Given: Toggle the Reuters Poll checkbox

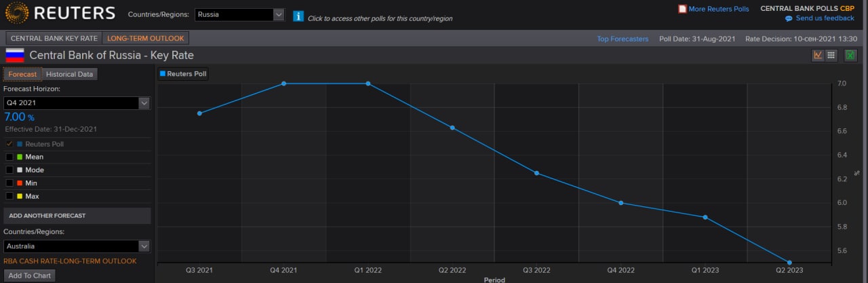Looking at the screenshot, I should tap(9, 144).
